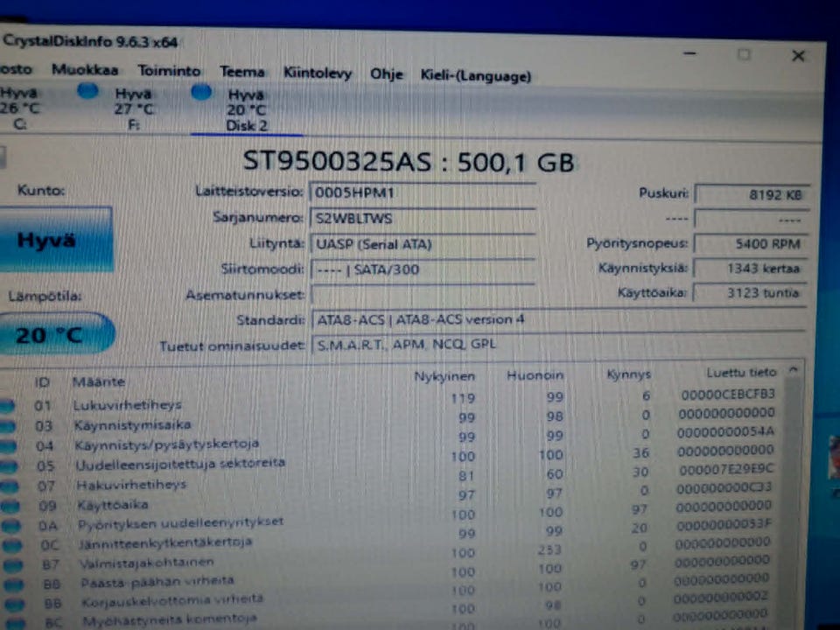This screenshot has width=840, height=630.
Task: Open the Kieli-(Language) menu
Action: 476,76
